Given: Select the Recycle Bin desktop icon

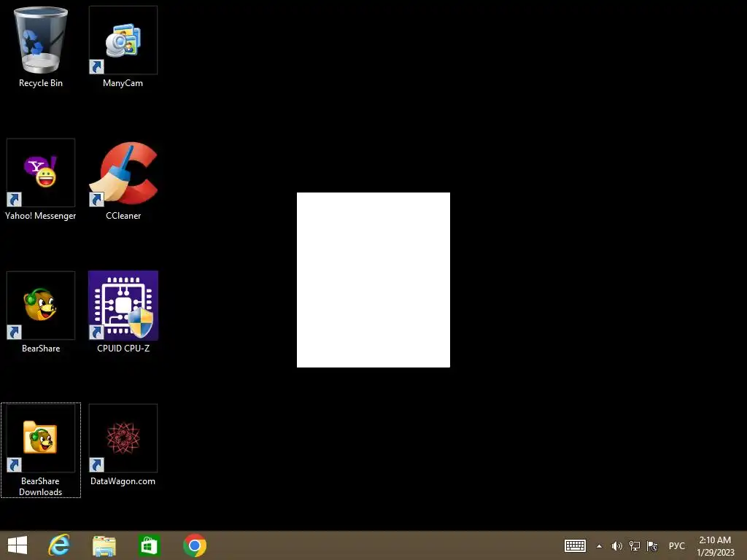Looking at the screenshot, I should click(x=41, y=40).
